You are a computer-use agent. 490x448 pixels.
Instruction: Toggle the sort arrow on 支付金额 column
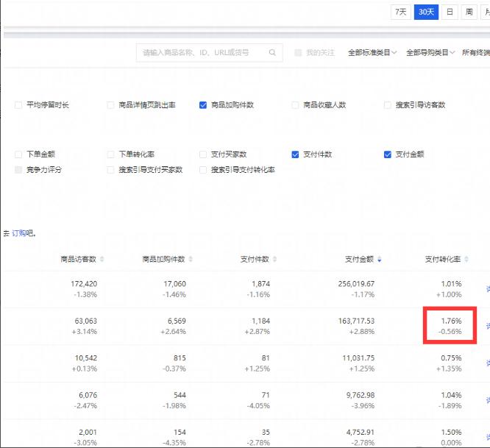pos(379,259)
